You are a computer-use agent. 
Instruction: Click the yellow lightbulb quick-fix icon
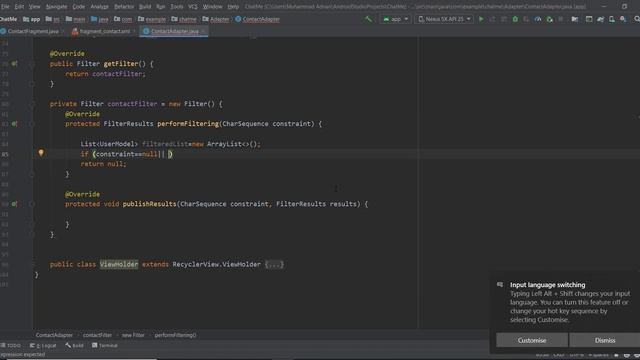[41, 153]
